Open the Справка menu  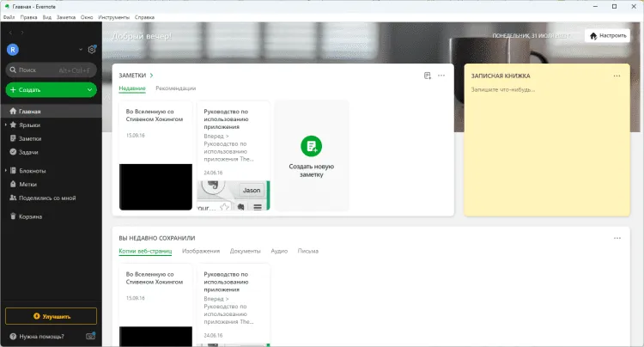point(144,17)
